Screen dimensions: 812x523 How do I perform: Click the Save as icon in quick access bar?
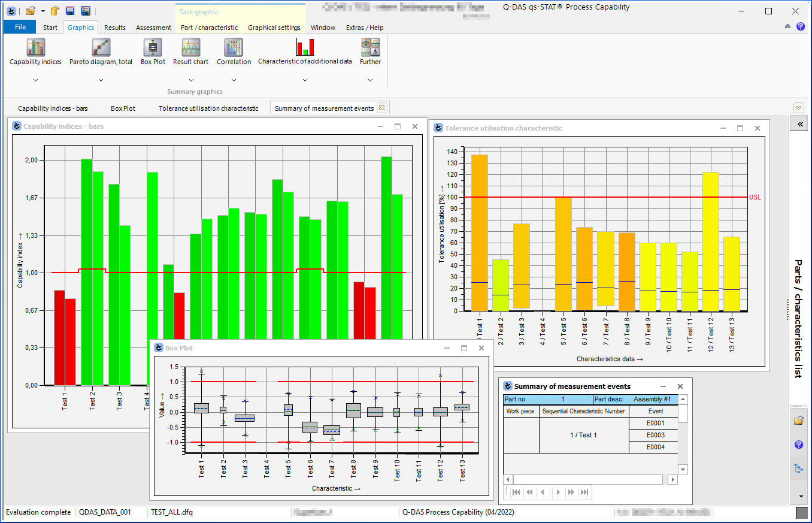pyautogui.click(x=86, y=11)
